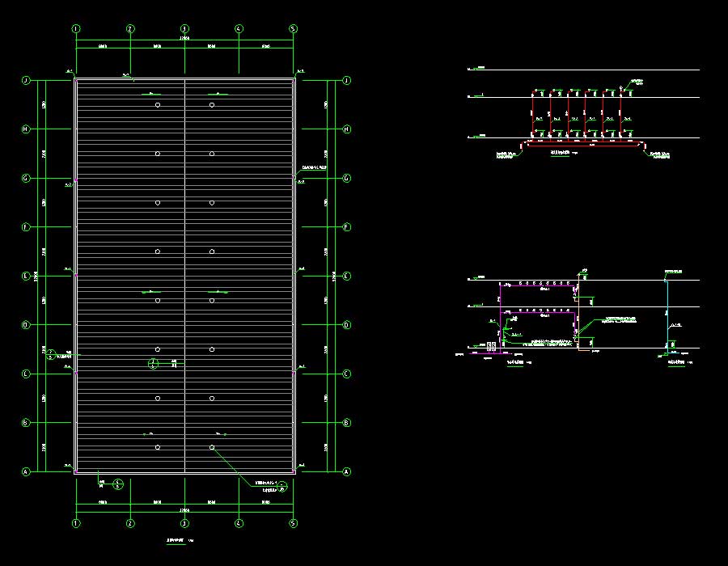Select grid bubble 2 below the plan

[x=130, y=523]
